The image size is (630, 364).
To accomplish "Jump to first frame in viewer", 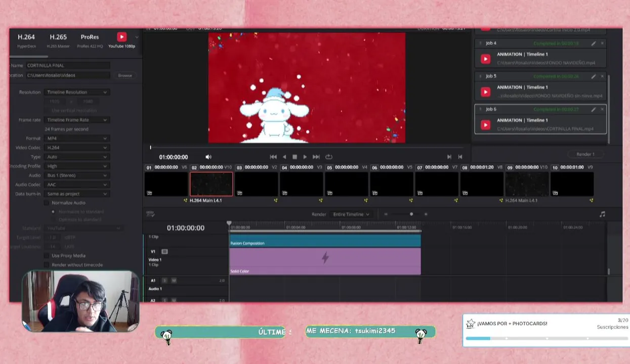I will point(273,157).
